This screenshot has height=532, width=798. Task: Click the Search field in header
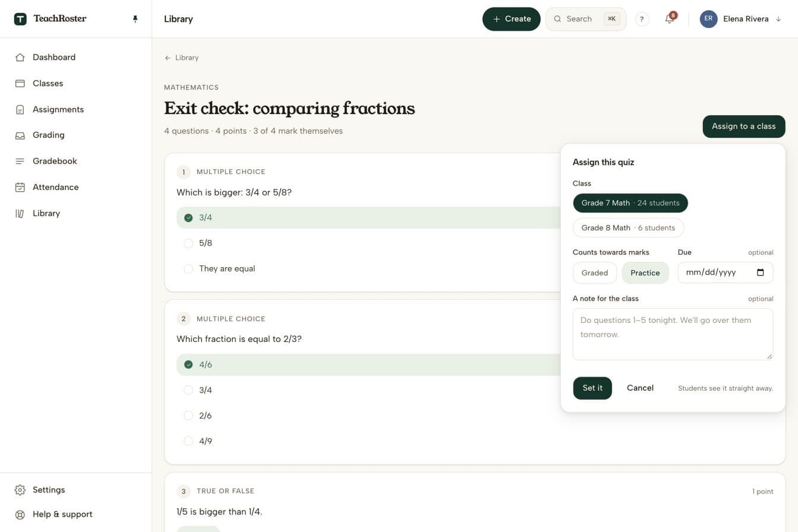[586, 19]
